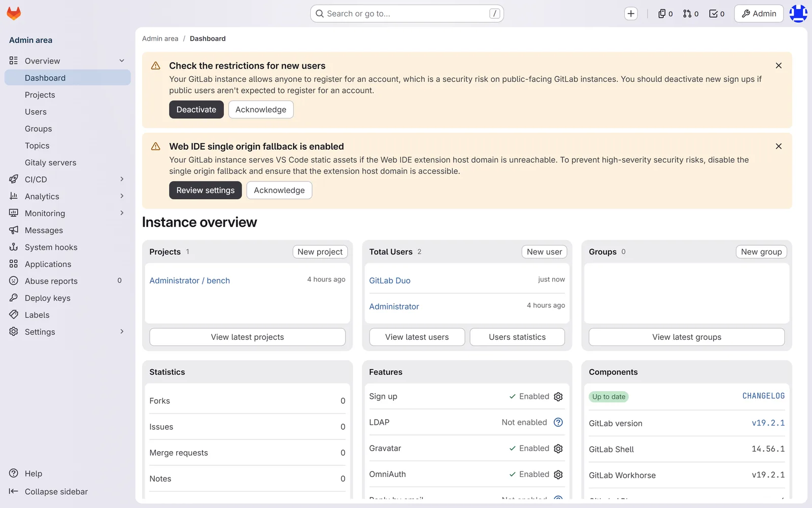
Task: Click the collapse sidebar arrow icon
Action: [14, 491]
